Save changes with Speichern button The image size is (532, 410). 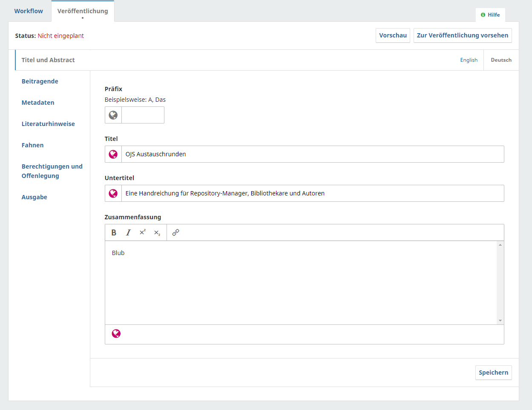click(493, 373)
